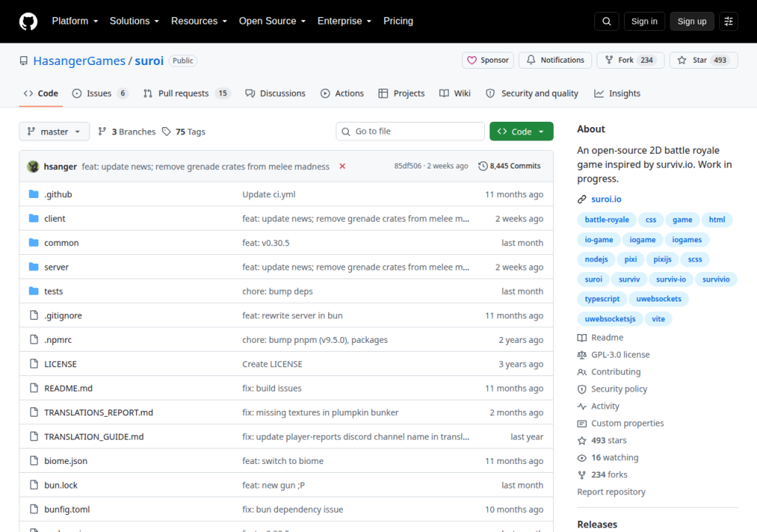Open the .github folder icon

tap(34, 194)
